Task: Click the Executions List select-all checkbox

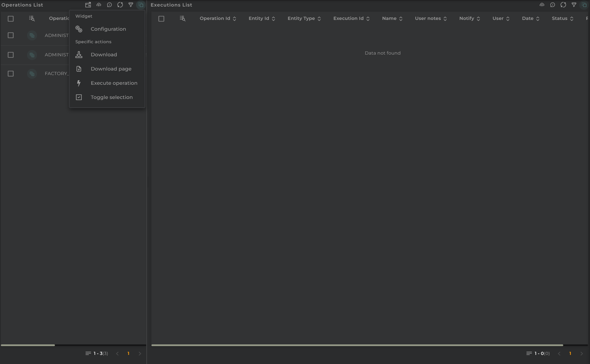Action: coord(161,18)
